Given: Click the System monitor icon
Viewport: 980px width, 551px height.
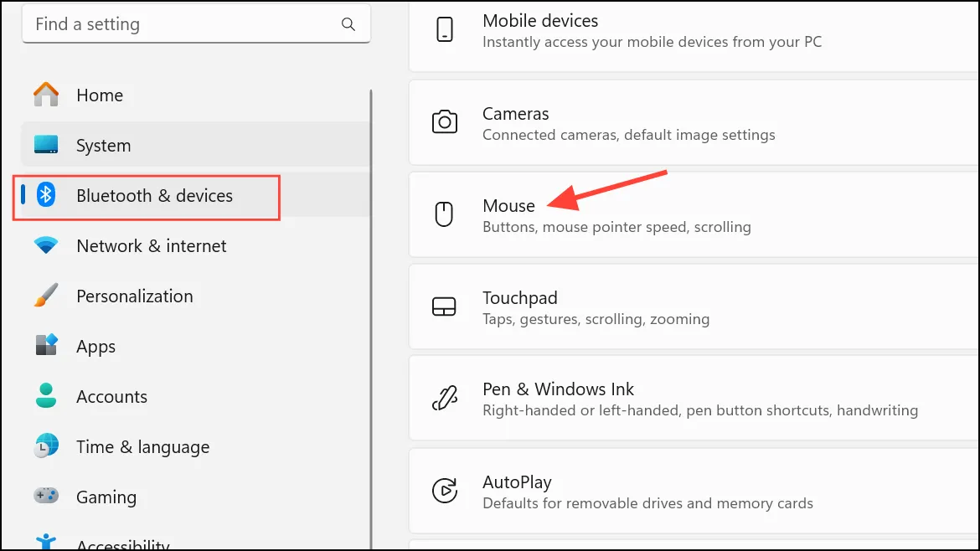Looking at the screenshot, I should pyautogui.click(x=46, y=145).
